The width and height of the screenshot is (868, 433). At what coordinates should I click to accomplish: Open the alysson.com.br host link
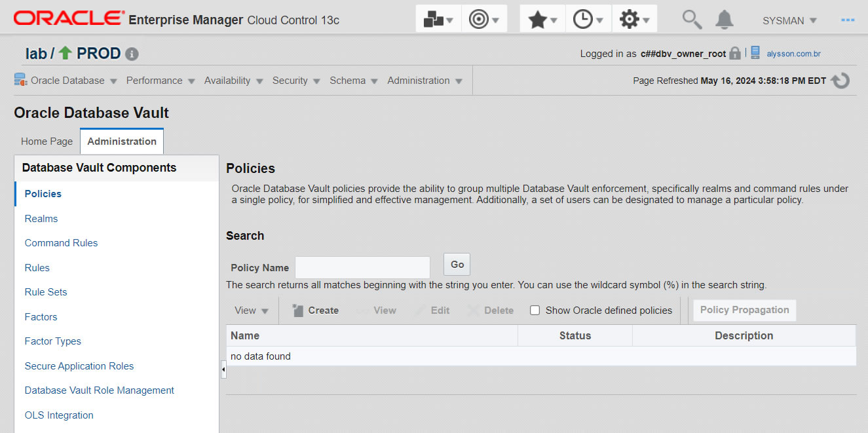click(x=794, y=54)
